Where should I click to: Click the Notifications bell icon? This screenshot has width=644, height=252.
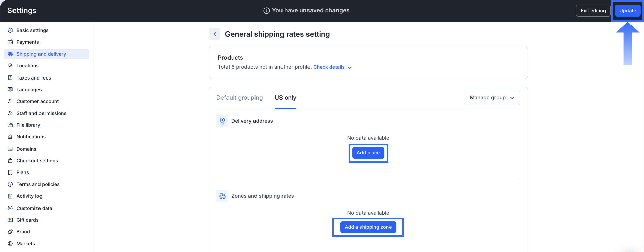[10, 137]
